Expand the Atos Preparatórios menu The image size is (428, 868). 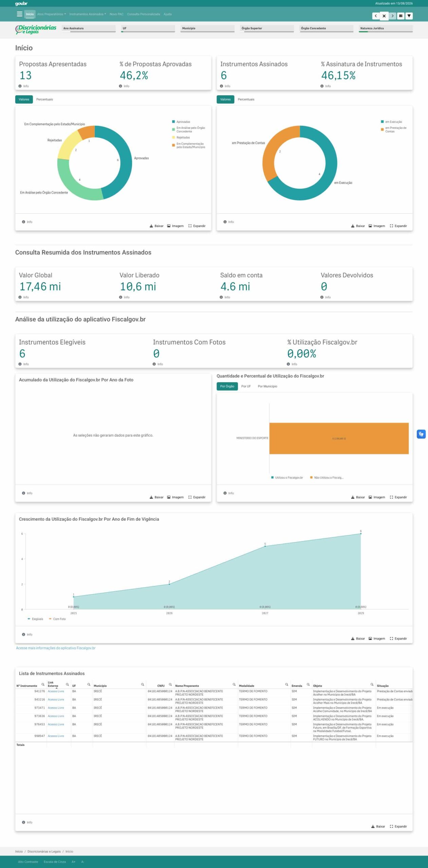tap(52, 14)
